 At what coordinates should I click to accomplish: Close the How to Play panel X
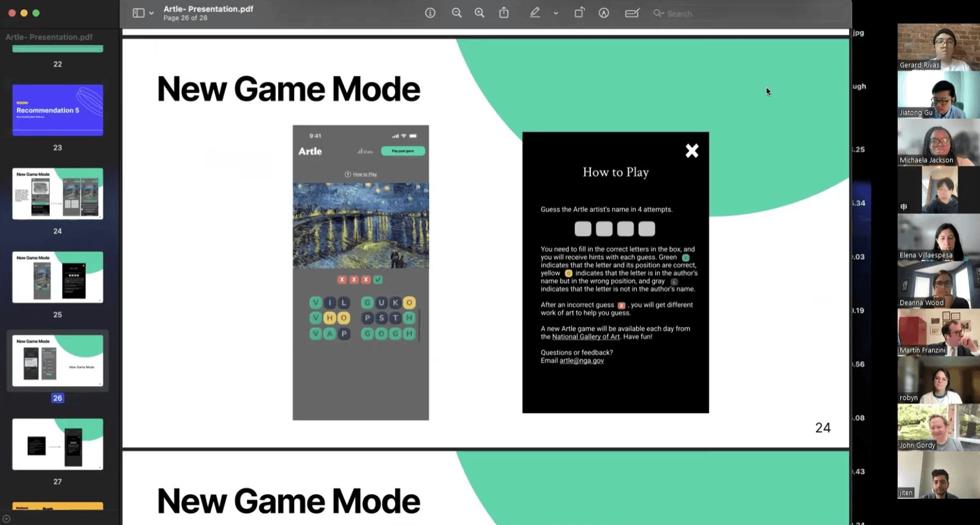[x=692, y=151]
